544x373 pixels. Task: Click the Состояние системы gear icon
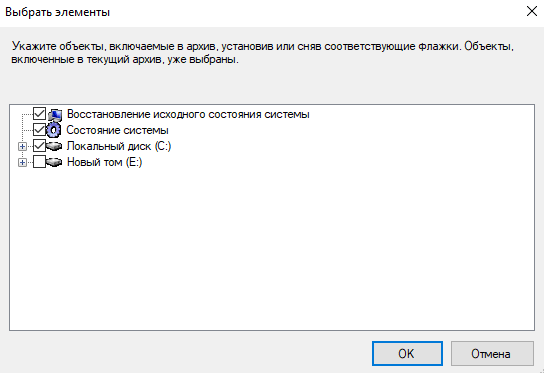(x=54, y=130)
